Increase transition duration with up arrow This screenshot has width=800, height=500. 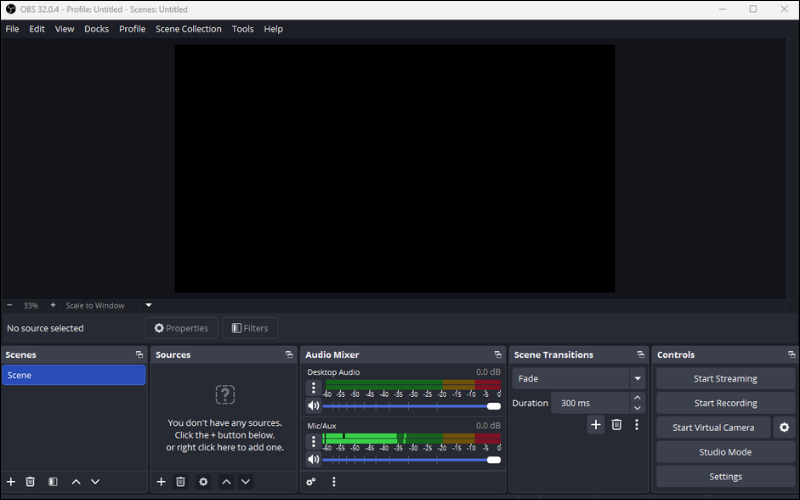pyautogui.click(x=637, y=397)
